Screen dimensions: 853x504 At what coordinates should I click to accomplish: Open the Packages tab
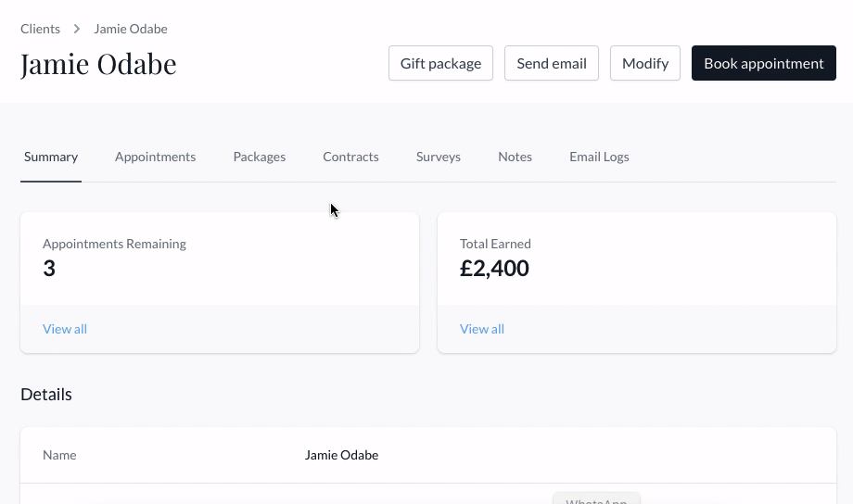point(260,157)
